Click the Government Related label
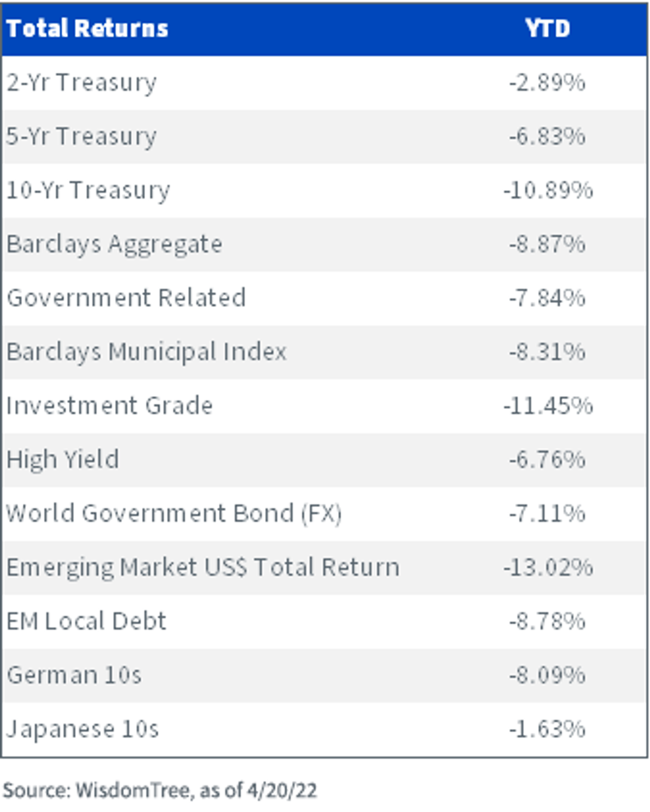The width and height of the screenshot is (650, 812). point(126,298)
